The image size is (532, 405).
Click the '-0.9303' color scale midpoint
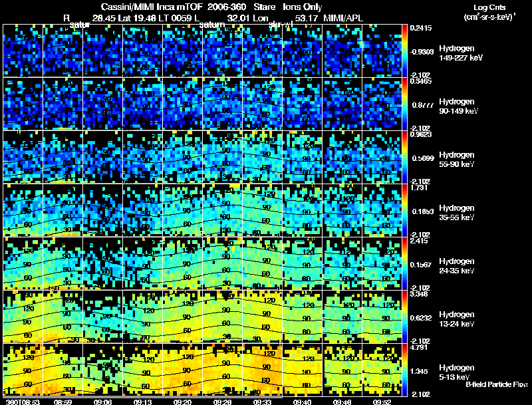pyautogui.click(x=422, y=52)
